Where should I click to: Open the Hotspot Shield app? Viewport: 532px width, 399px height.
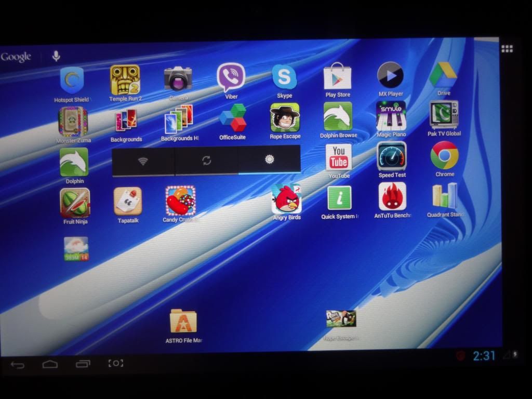pos(72,81)
